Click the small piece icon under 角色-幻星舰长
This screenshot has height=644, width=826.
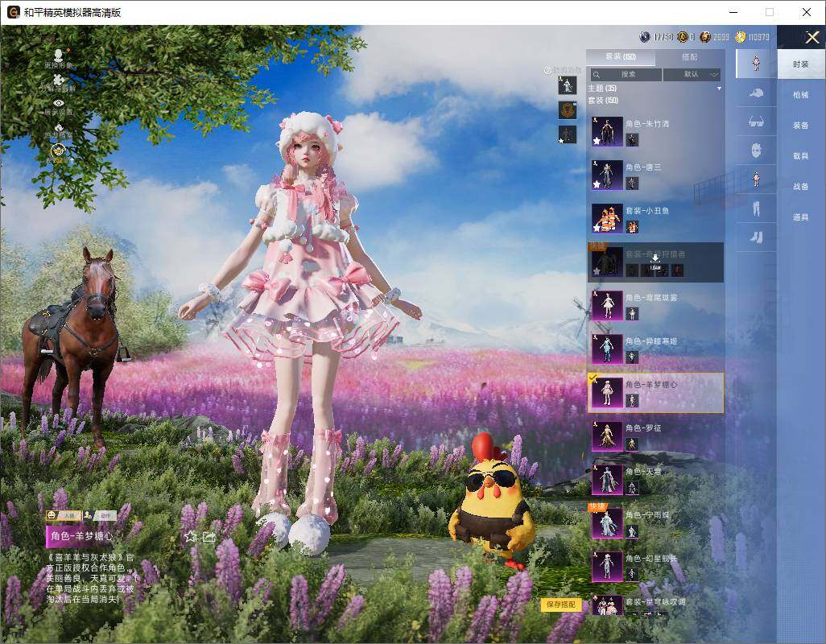(632, 575)
